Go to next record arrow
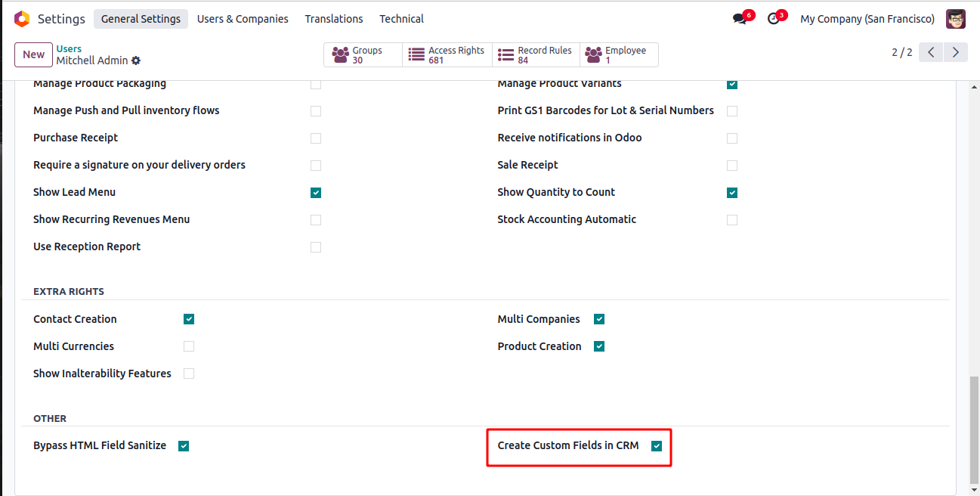Image resolution: width=980 pixels, height=496 pixels. pyautogui.click(x=956, y=52)
